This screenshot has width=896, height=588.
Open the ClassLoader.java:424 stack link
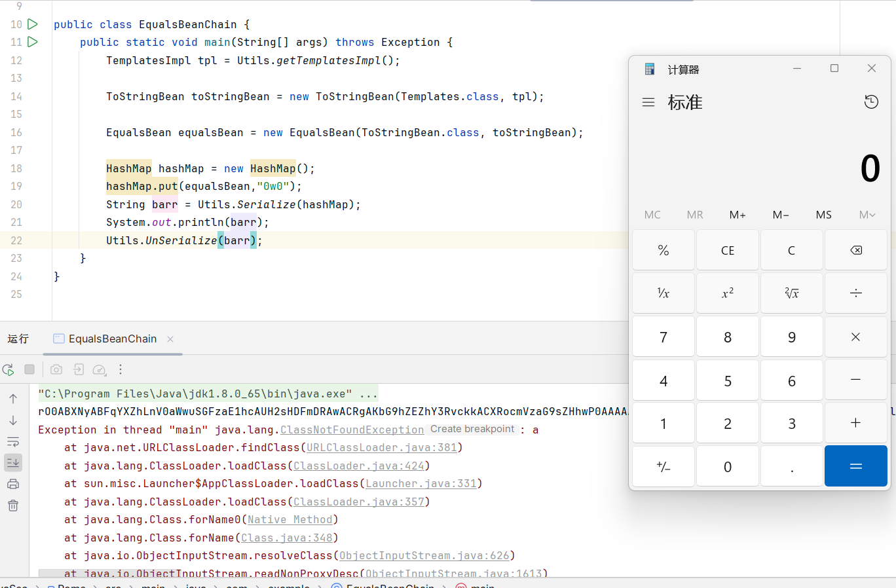(359, 466)
